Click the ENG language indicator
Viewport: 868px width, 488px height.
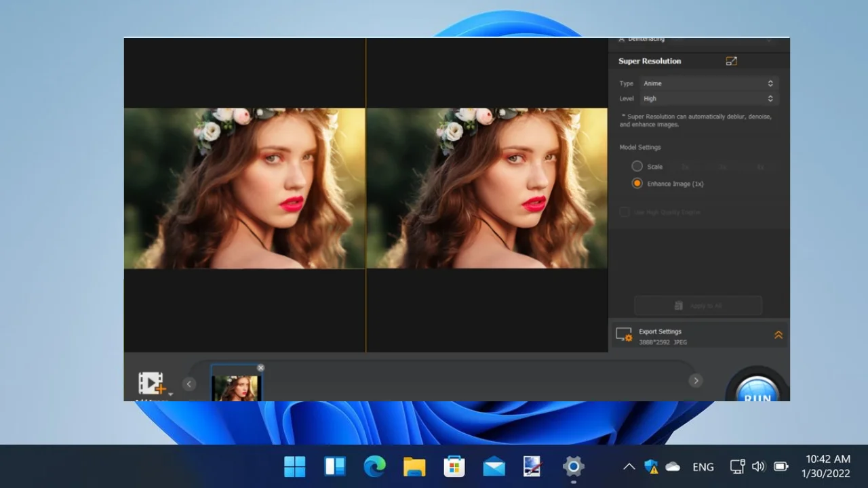tap(703, 467)
